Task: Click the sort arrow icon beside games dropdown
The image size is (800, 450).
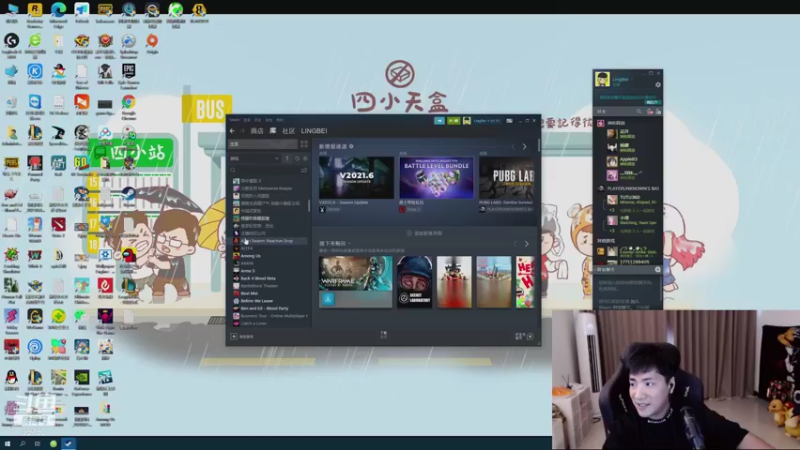Action: click(287, 159)
